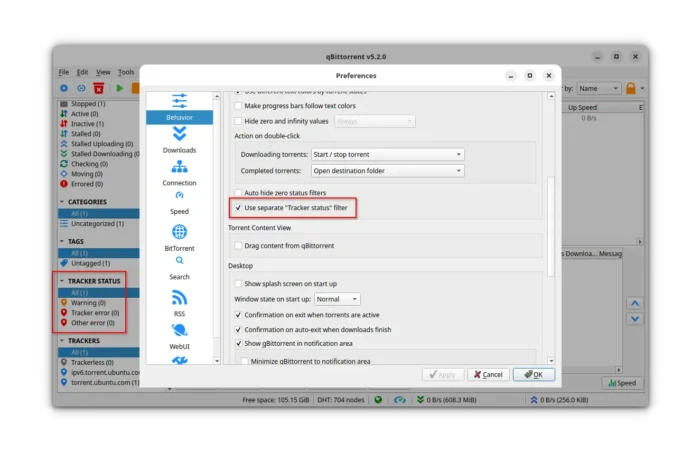Toggle Confirmation on exit when torrents are active
This screenshot has height=453, width=700.
tap(238, 315)
